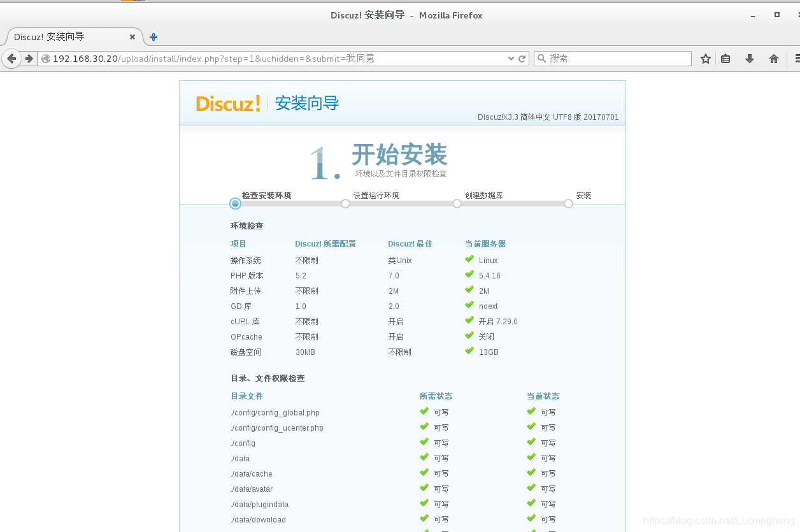Click the green check beside 开启 7.29.0

[469, 320]
